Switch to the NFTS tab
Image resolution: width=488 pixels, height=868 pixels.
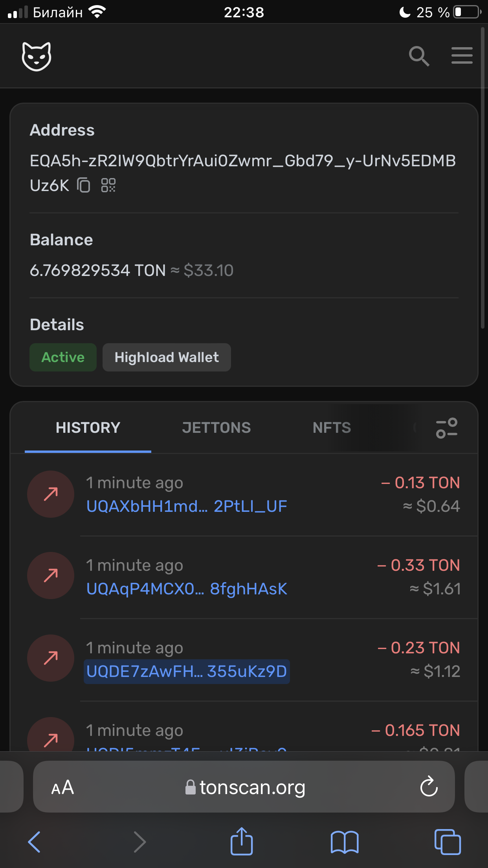pos(332,428)
